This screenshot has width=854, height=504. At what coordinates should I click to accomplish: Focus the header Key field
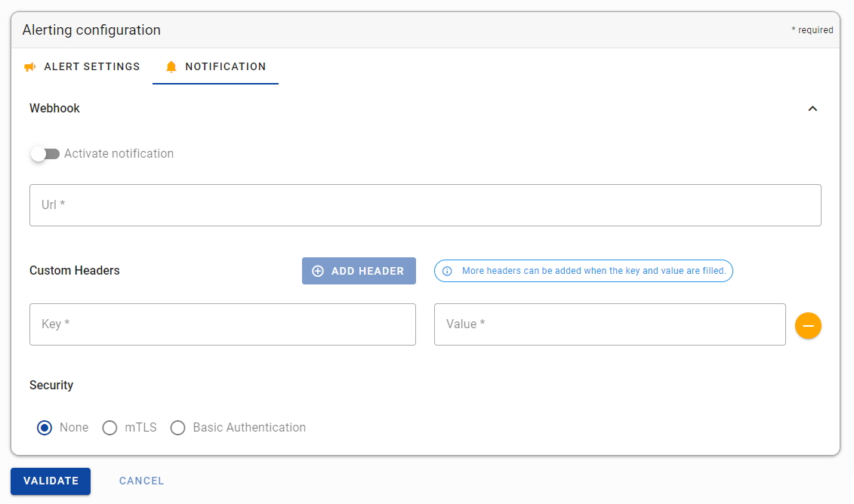coord(223,324)
